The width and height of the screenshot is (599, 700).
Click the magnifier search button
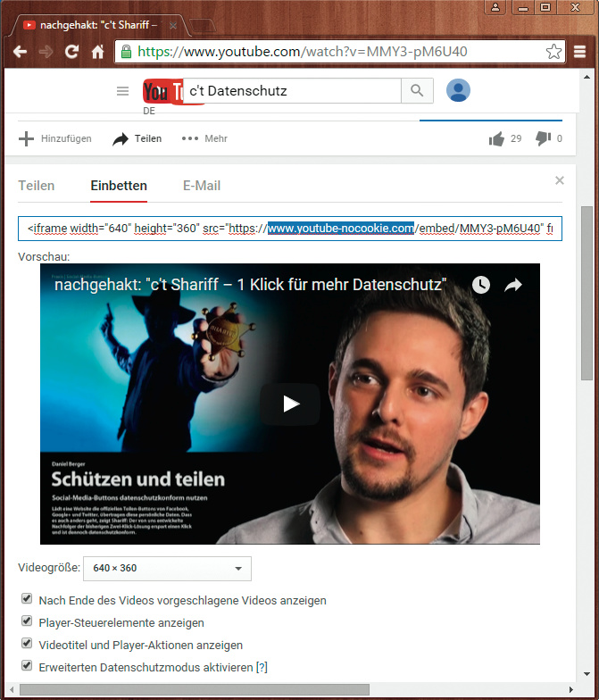(417, 91)
